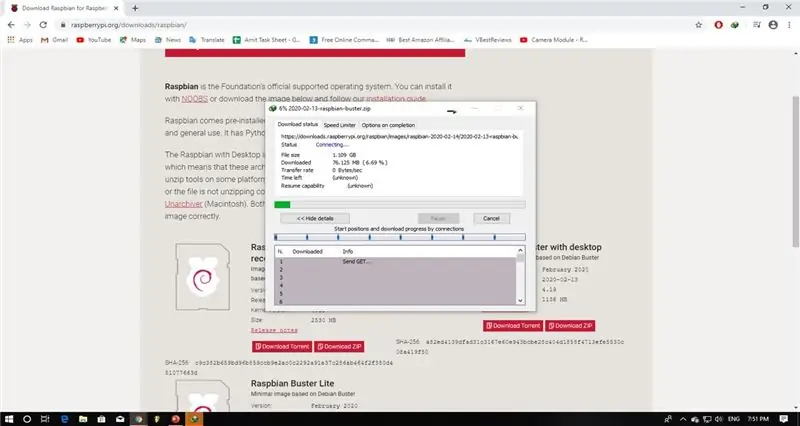The height and width of the screenshot is (426, 800).
Task: Open the Windows Start menu
Action: (9, 419)
